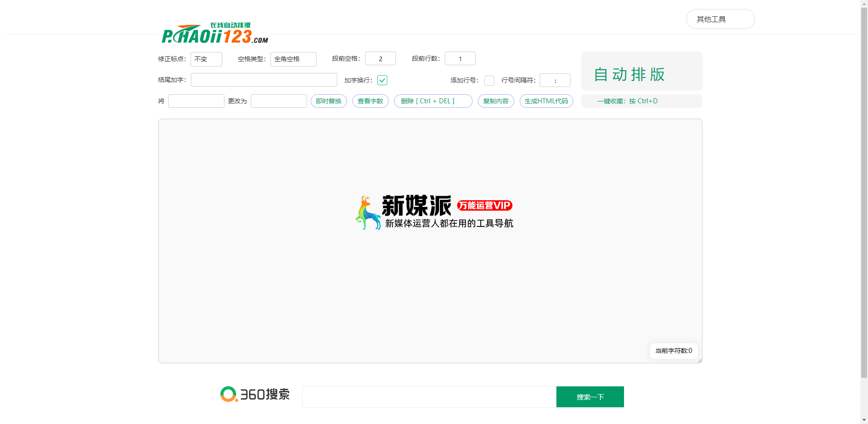
Task: Click the 查看字数 button
Action: click(371, 101)
